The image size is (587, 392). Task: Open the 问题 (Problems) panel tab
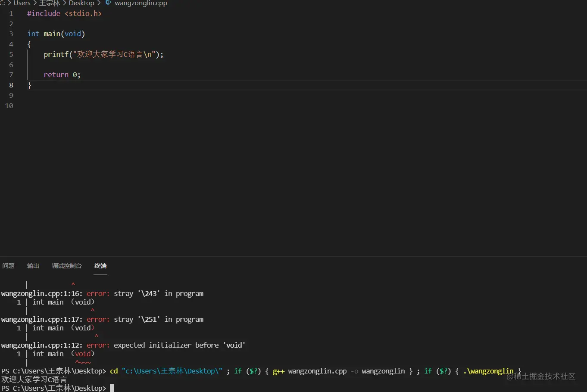click(x=8, y=266)
